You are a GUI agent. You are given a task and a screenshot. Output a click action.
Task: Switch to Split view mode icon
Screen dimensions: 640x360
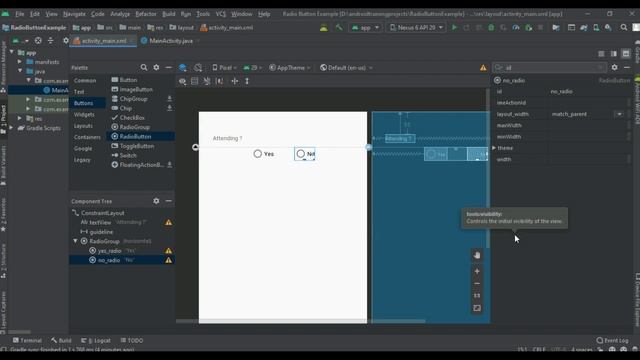click(x=613, y=53)
